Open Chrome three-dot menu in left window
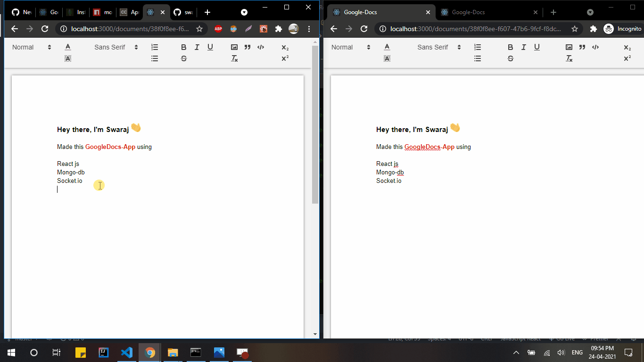Screen dimensions: 644x362 coord(309,29)
